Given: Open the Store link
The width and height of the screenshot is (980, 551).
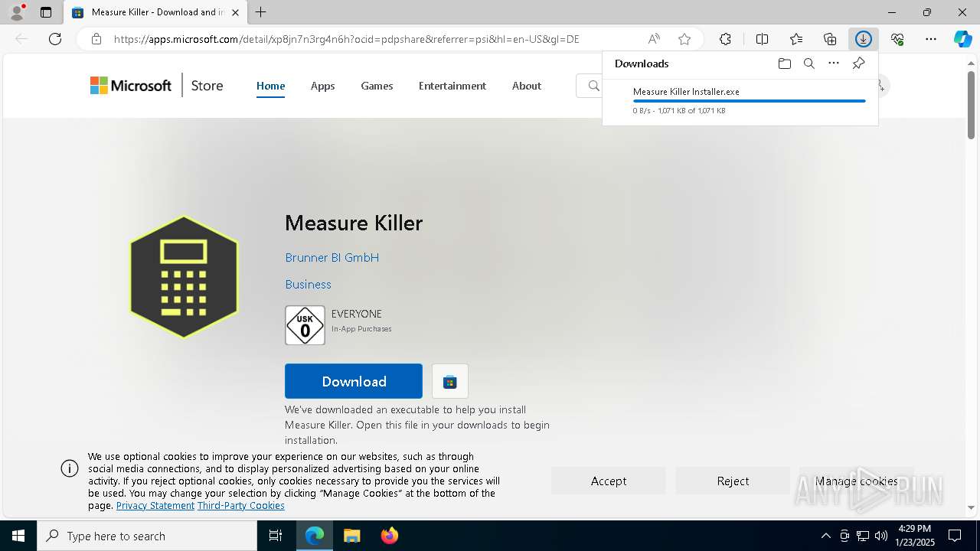Looking at the screenshot, I should [207, 86].
